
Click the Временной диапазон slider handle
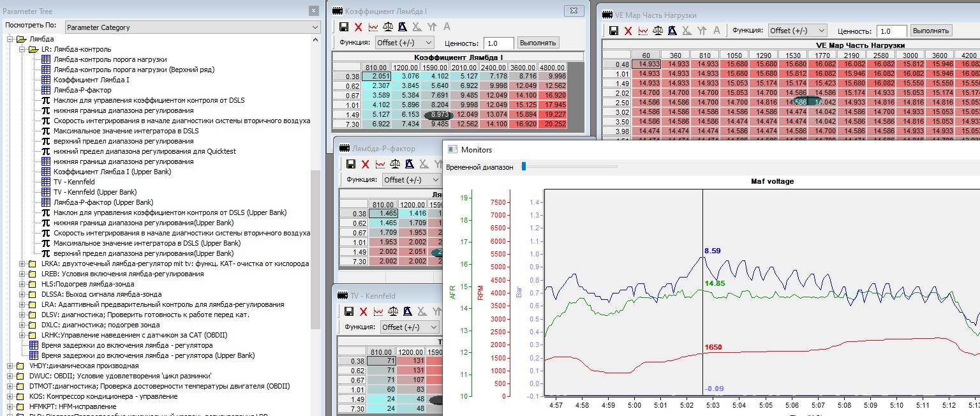pyautogui.click(x=524, y=167)
